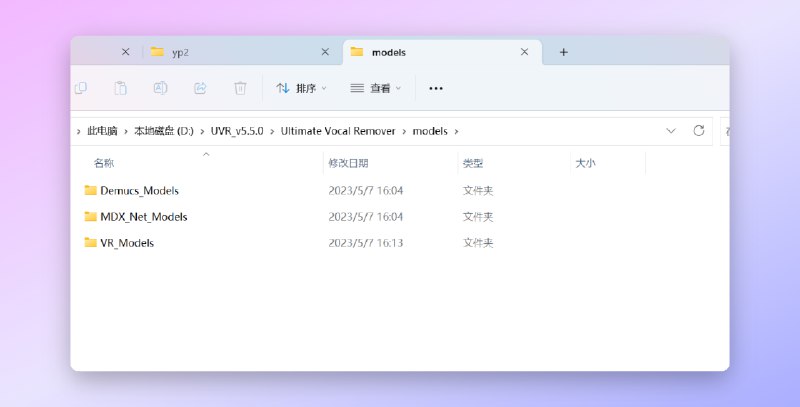
Task: Sort by 名称 column header
Action: 104,163
